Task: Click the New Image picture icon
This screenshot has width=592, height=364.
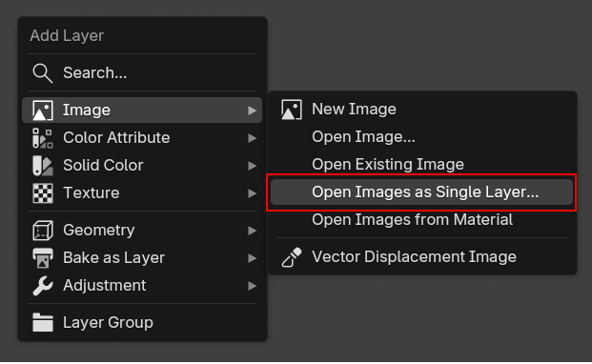Action: (292, 110)
